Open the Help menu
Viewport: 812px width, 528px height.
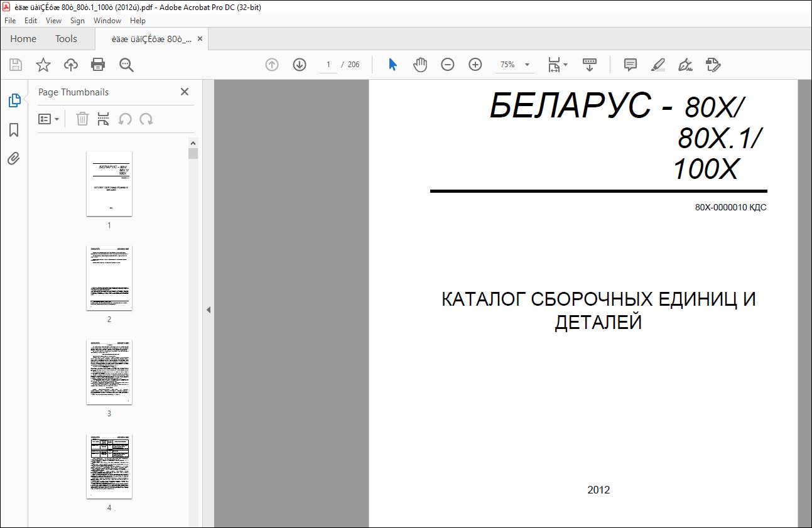tap(138, 21)
